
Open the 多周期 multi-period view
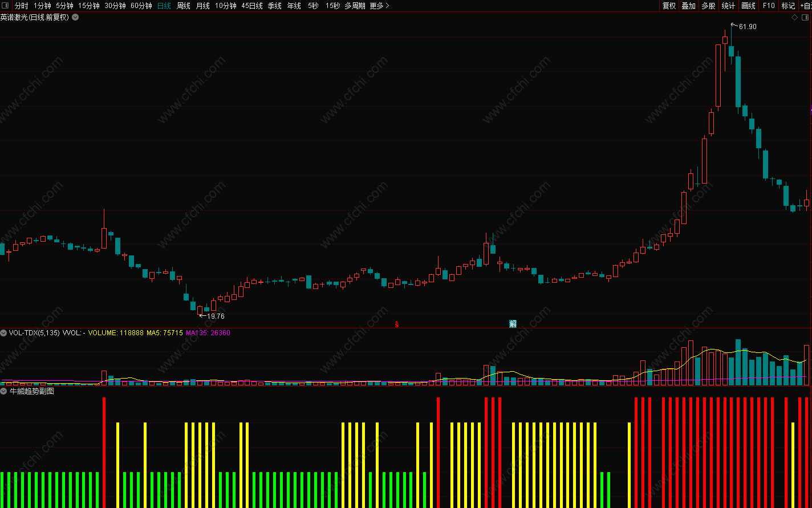pyautogui.click(x=355, y=6)
